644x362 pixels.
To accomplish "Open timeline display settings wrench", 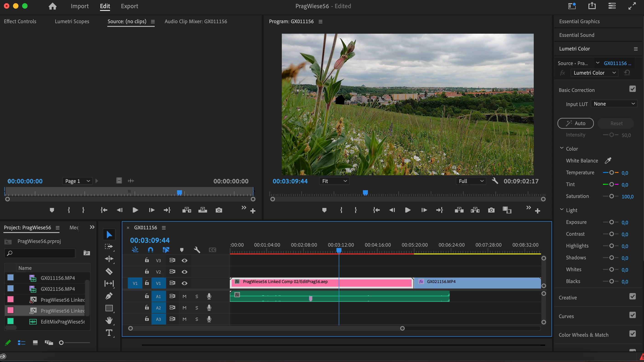I will tap(197, 250).
